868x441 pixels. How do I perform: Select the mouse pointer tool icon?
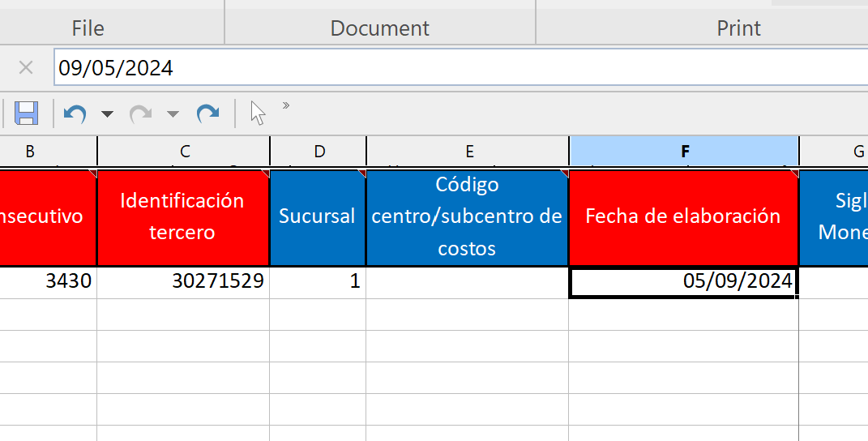(258, 113)
